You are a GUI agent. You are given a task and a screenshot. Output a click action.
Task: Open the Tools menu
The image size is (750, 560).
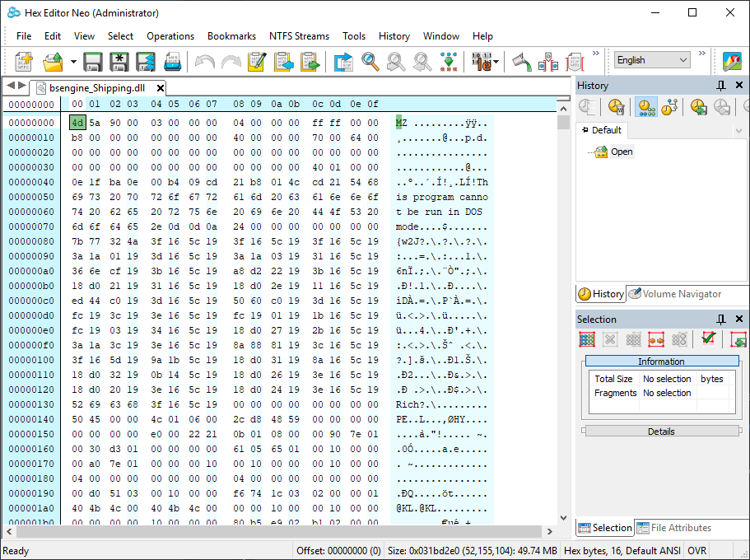(353, 36)
